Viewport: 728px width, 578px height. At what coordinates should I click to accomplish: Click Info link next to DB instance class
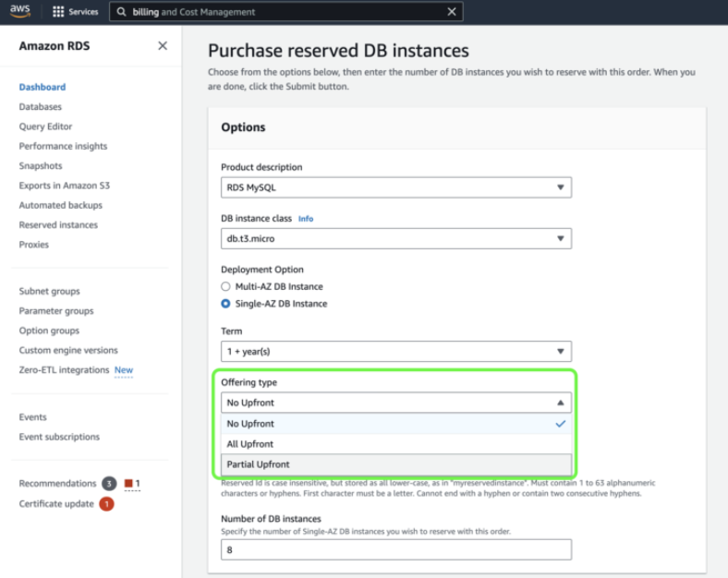coord(306,219)
